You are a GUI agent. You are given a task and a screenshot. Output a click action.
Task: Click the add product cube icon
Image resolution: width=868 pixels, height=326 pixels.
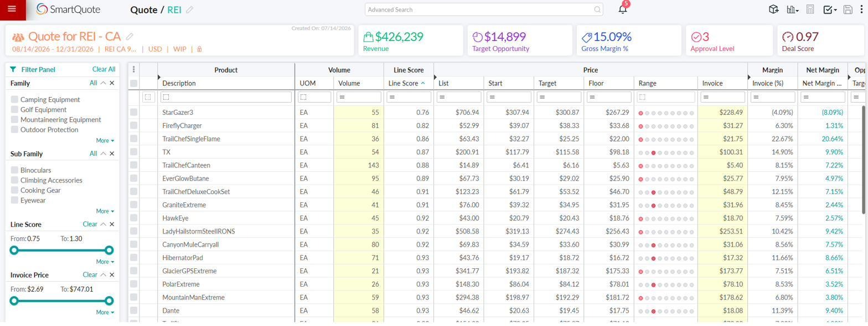[x=773, y=9]
